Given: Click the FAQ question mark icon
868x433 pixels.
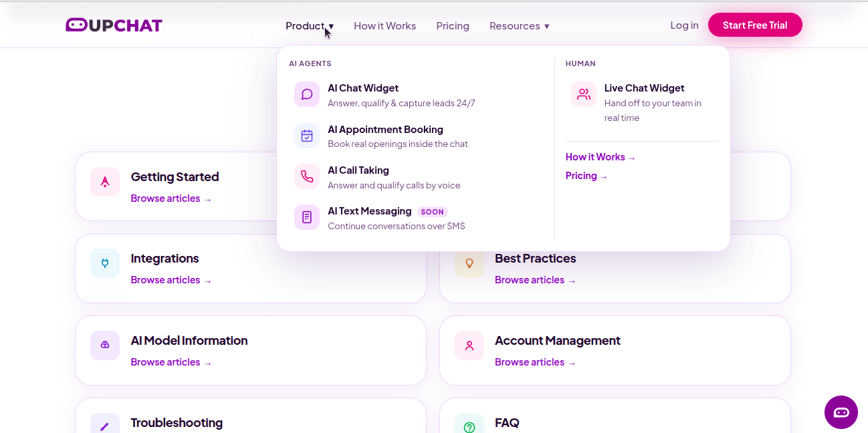Looking at the screenshot, I should point(469,424).
